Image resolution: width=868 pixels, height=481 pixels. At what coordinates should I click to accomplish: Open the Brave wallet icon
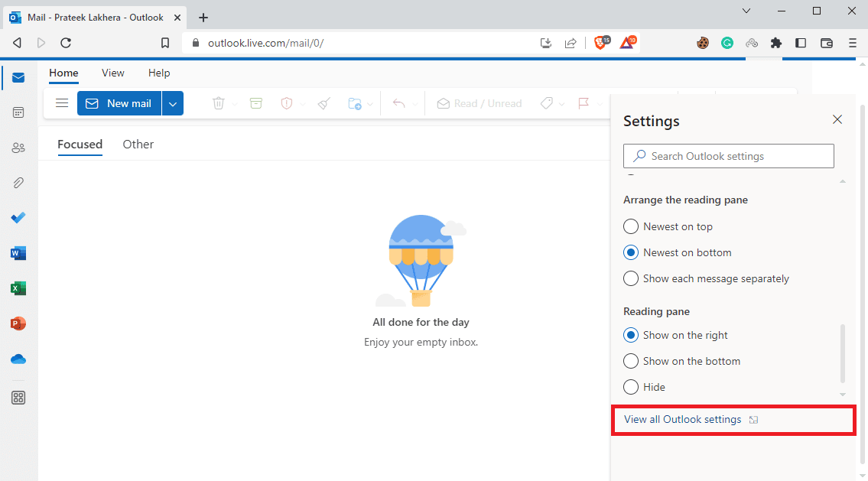pyautogui.click(x=827, y=43)
